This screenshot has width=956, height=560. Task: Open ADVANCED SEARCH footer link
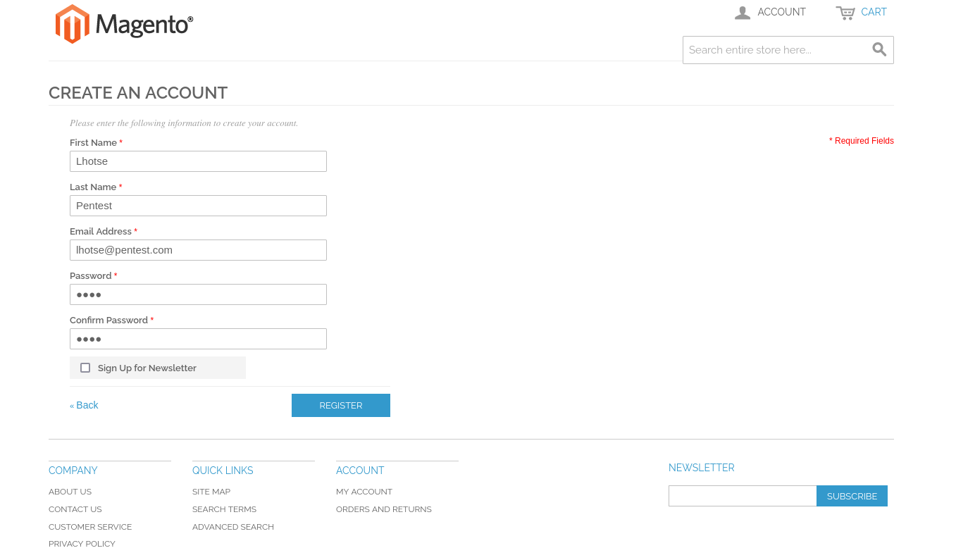[x=233, y=527]
